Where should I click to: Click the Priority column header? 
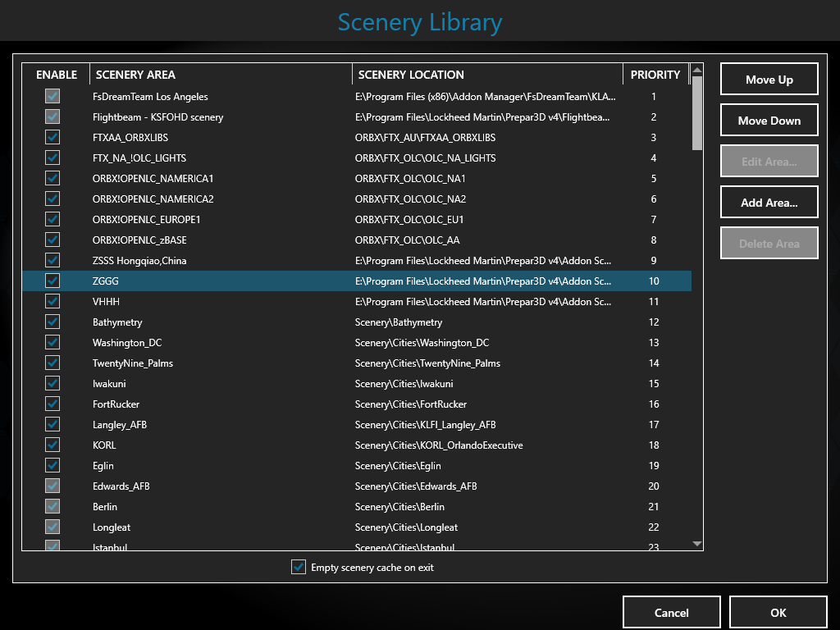(655, 75)
